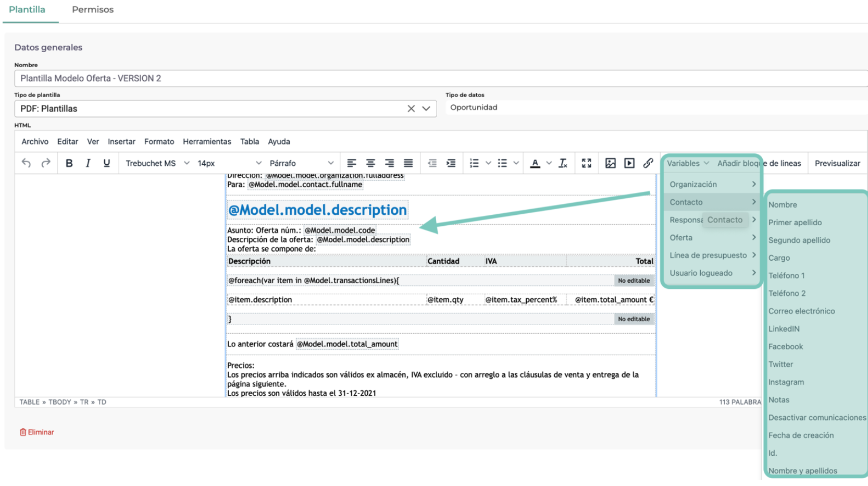Open the insert link tool
868x486 pixels.
648,163
